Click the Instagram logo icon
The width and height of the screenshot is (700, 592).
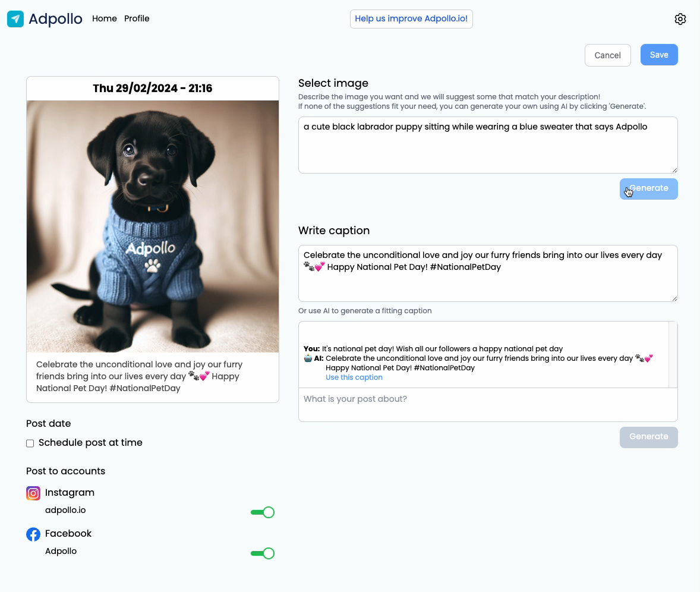pyautogui.click(x=33, y=493)
